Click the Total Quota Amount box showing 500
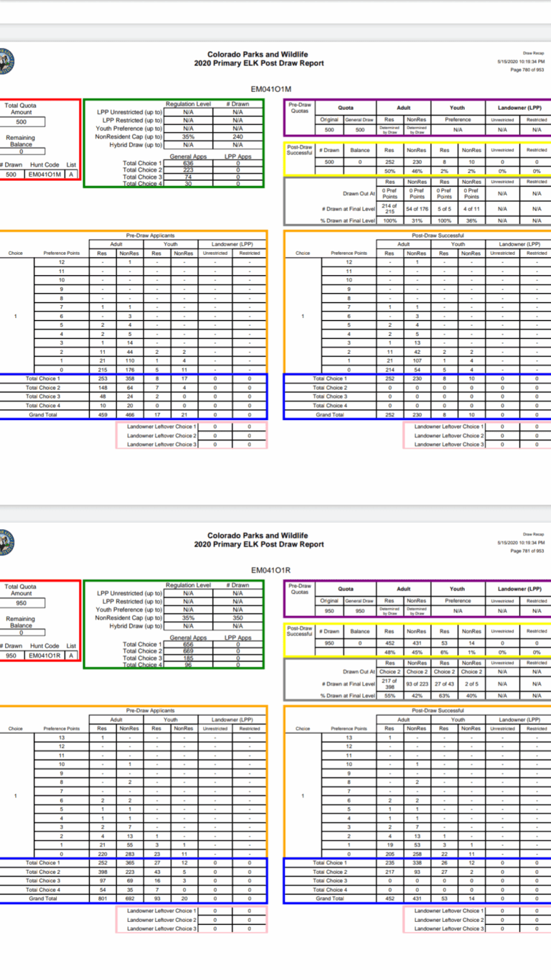 click(21, 122)
